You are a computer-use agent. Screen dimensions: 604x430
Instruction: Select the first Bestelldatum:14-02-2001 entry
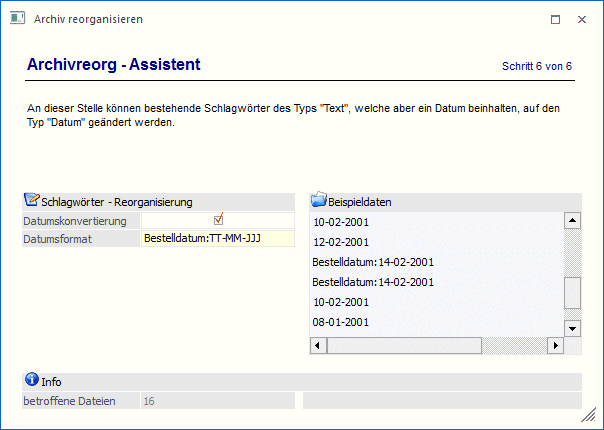click(x=373, y=262)
